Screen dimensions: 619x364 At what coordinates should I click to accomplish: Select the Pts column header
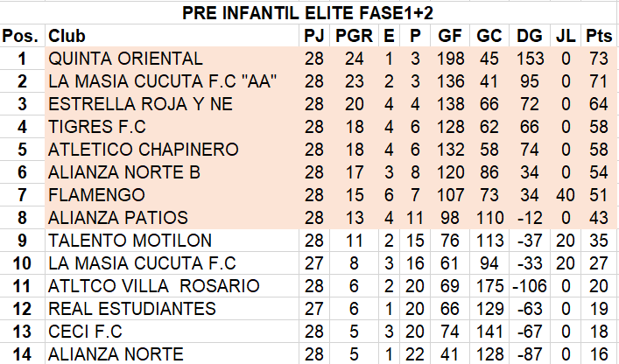(x=599, y=36)
